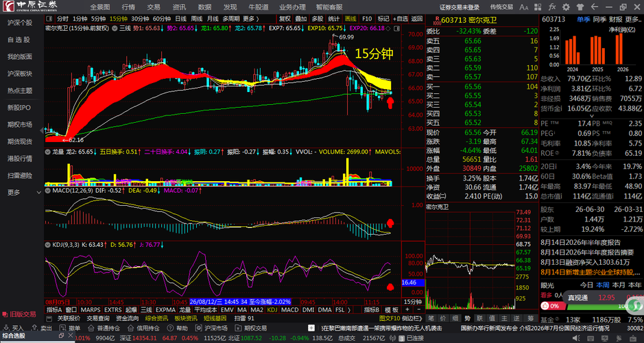The width and height of the screenshot is (644, 343).
Task: Open the 资讯 menu
Action: pos(179,7)
